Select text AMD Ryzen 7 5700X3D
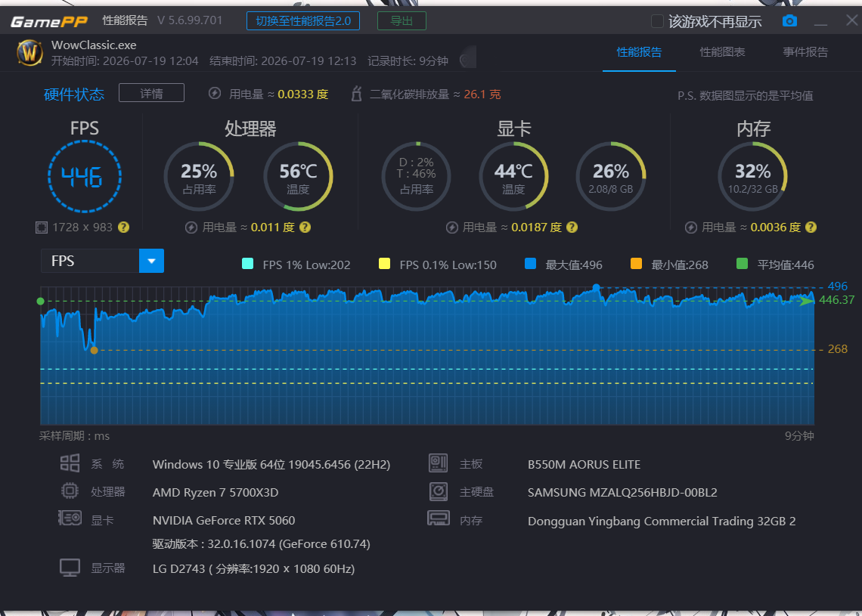 point(215,492)
